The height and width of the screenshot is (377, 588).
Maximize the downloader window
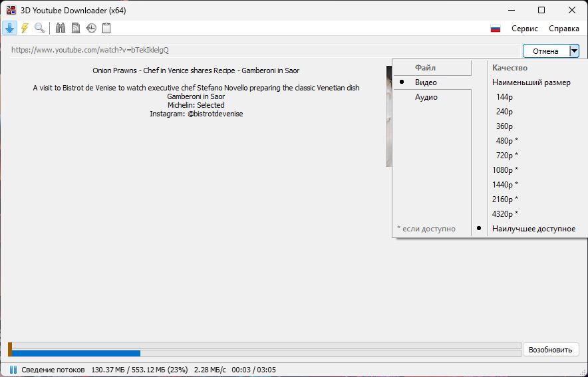[541, 10]
